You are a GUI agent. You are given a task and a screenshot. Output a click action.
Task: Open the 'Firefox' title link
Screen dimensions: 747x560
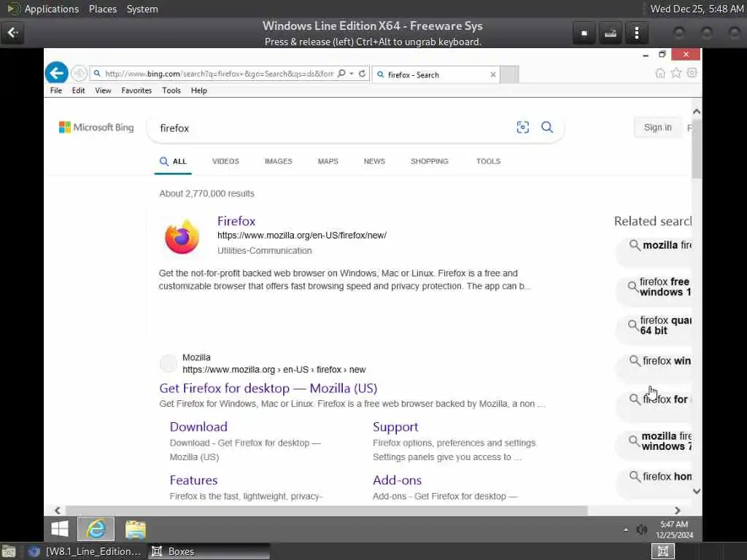pos(236,221)
